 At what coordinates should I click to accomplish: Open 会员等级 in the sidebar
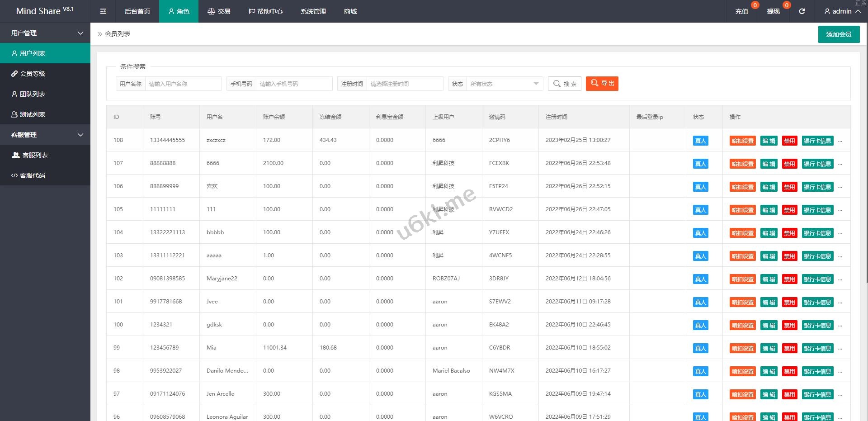pyautogui.click(x=32, y=74)
